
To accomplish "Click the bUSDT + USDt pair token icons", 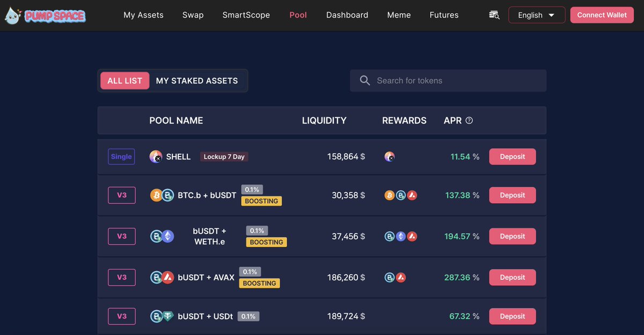I will click(x=162, y=316).
